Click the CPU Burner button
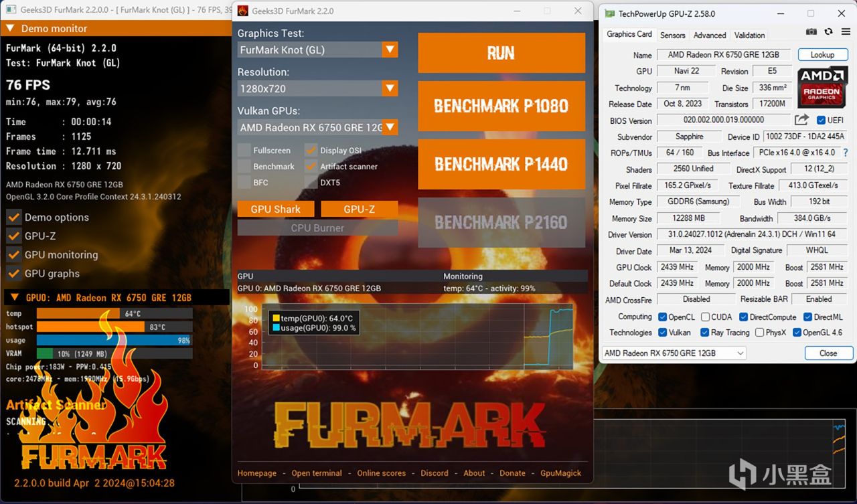 click(317, 228)
